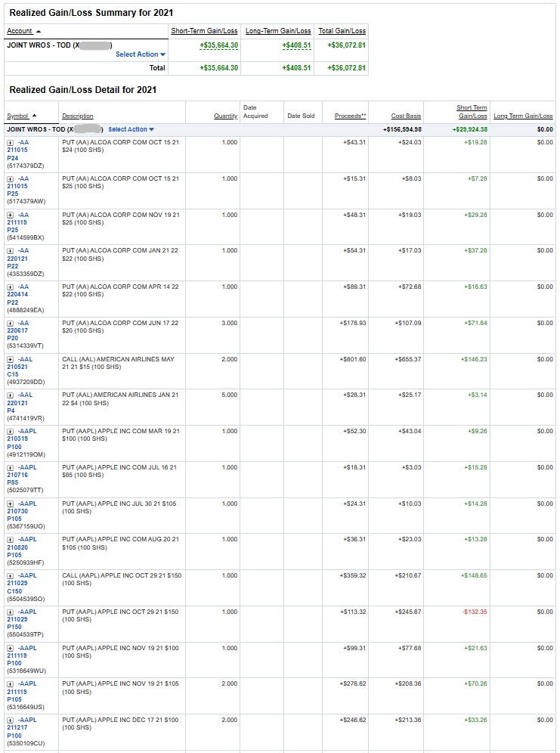
Task: Open symbol link AAPL 210319 P100
Action: click(x=22, y=439)
